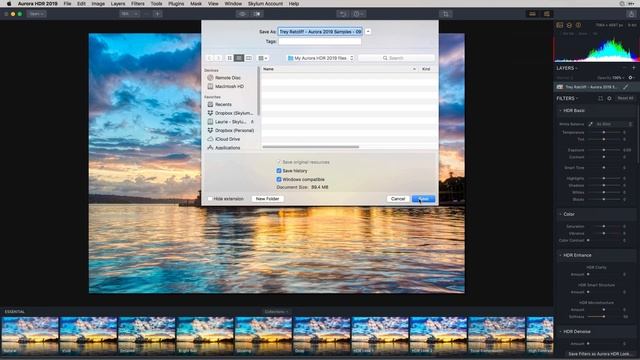Viewport: 640px width, 360px height.
Task: Collapse the HDR Denoise filter section
Action: pos(560,331)
